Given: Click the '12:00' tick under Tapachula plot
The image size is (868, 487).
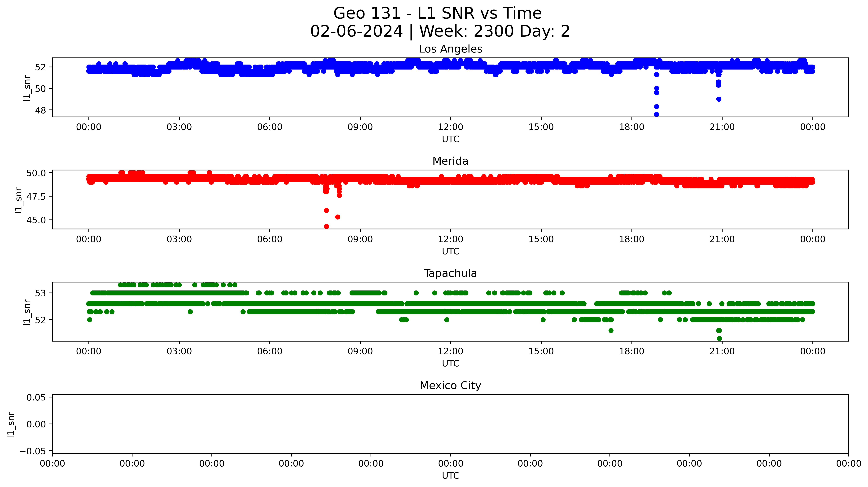Looking at the screenshot, I should point(451,351).
